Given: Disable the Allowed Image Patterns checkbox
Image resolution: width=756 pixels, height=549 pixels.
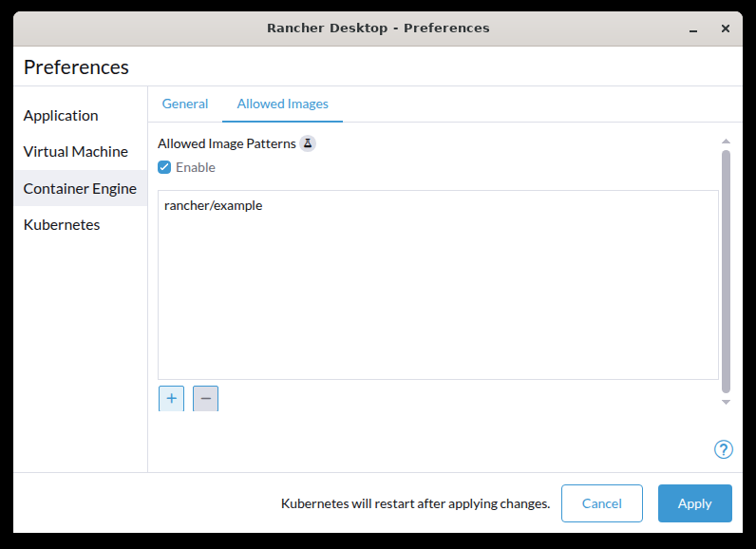Looking at the screenshot, I should pos(164,167).
